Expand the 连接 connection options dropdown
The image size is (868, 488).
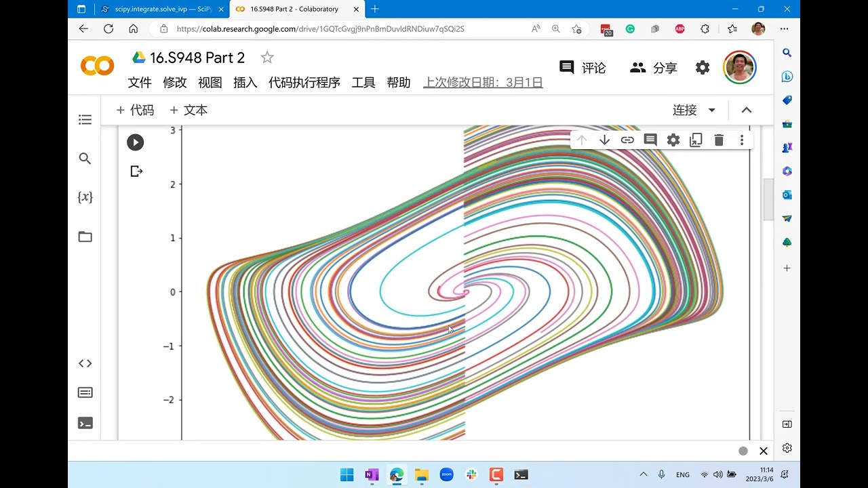(712, 110)
